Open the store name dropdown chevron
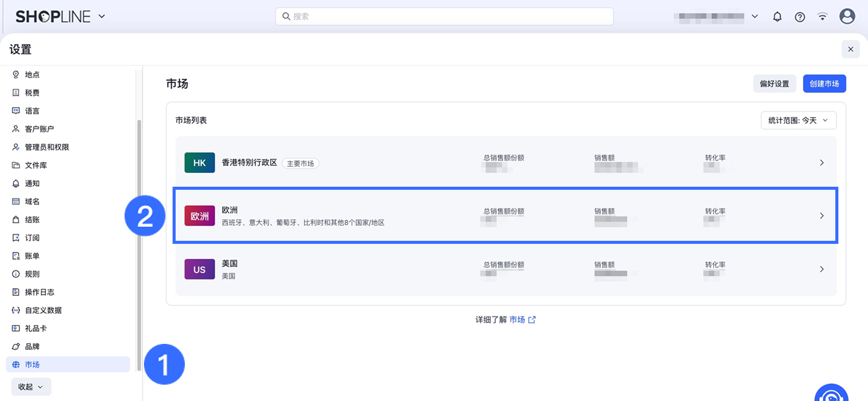The width and height of the screenshot is (868, 401). (x=755, y=16)
